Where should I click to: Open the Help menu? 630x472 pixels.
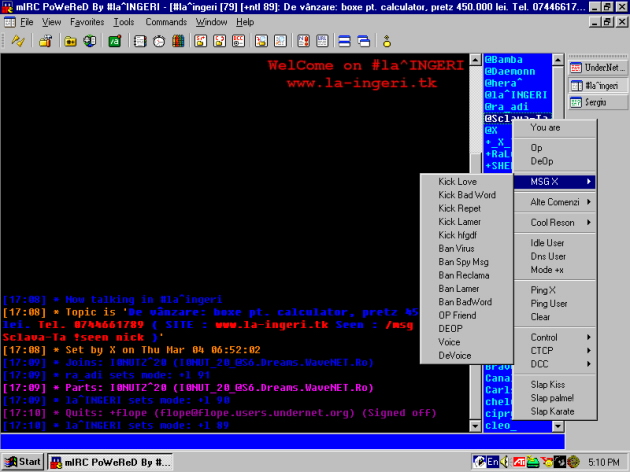click(245, 22)
